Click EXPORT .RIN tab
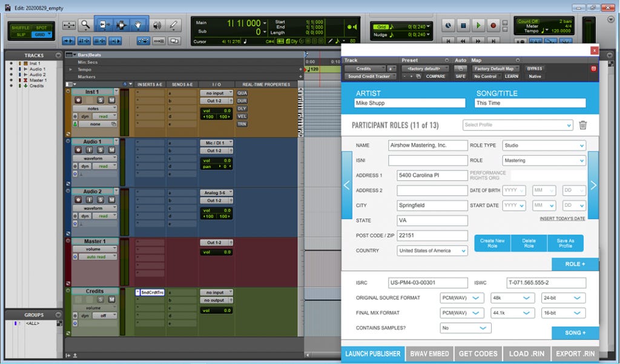This screenshot has height=364, width=620. (x=575, y=354)
